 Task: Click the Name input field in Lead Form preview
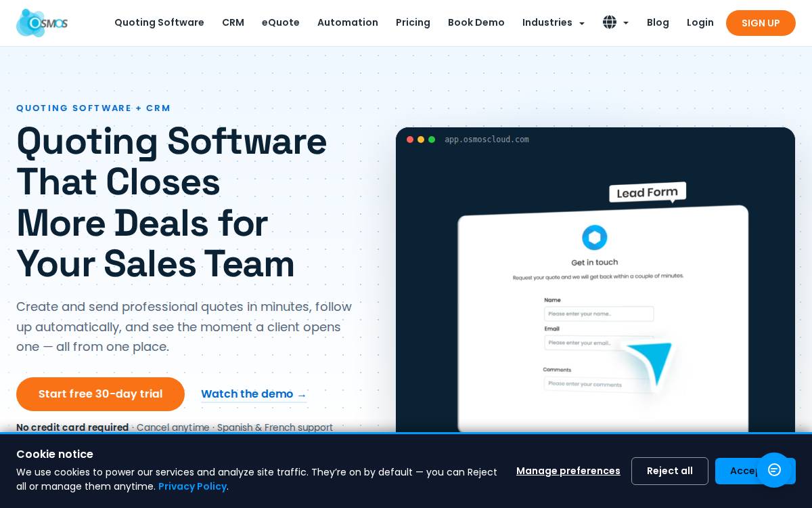[x=599, y=314]
